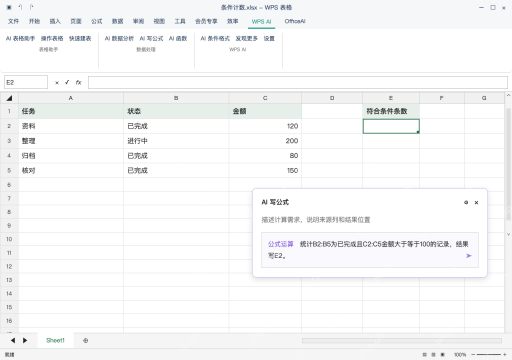512x360 pixels.
Task: Select row 3 header
Action: pyautogui.click(x=9, y=141)
